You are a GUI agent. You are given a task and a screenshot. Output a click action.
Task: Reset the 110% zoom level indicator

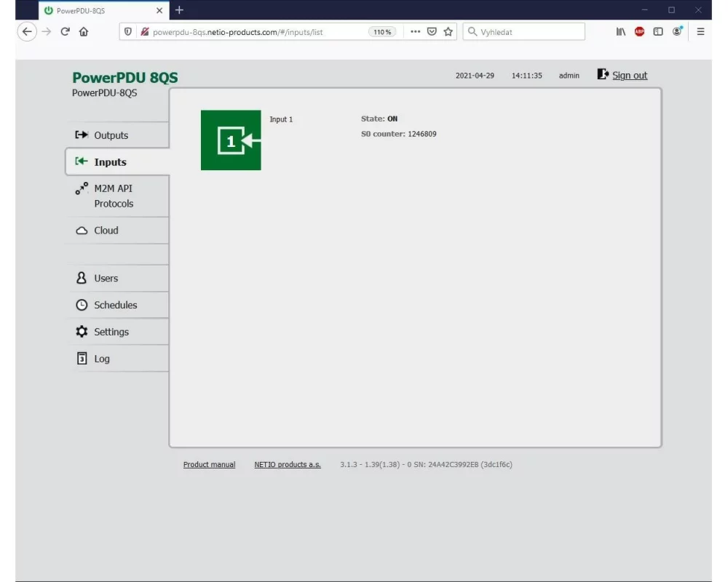(382, 32)
